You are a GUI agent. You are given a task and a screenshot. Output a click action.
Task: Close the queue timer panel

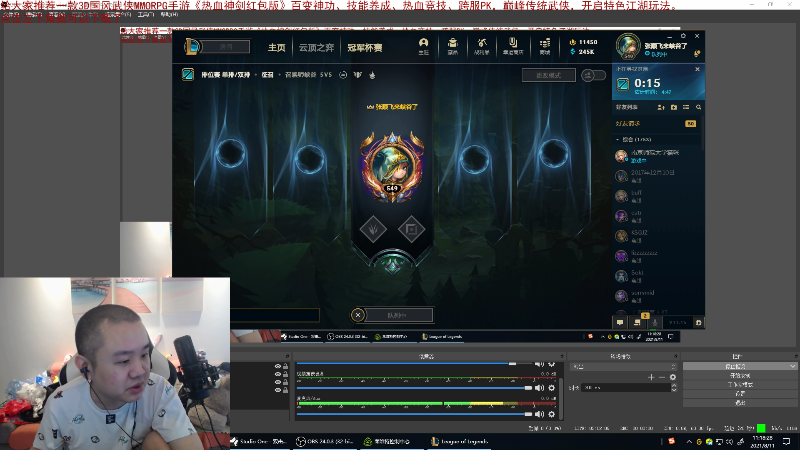click(x=697, y=69)
